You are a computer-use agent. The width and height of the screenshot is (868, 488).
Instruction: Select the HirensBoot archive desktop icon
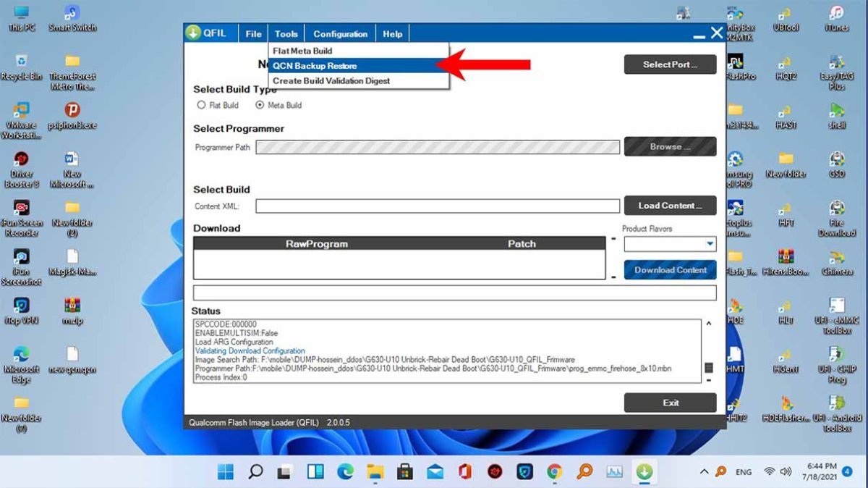[786, 262]
